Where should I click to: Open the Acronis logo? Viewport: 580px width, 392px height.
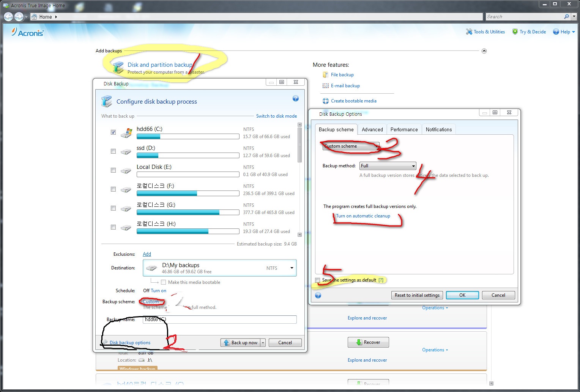[27, 32]
